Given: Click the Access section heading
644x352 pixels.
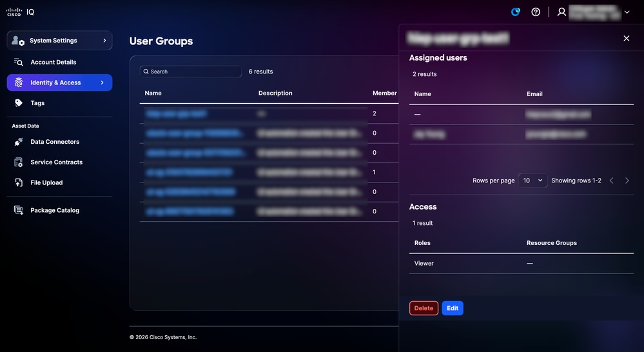Looking at the screenshot, I should pyautogui.click(x=423, y=207).
